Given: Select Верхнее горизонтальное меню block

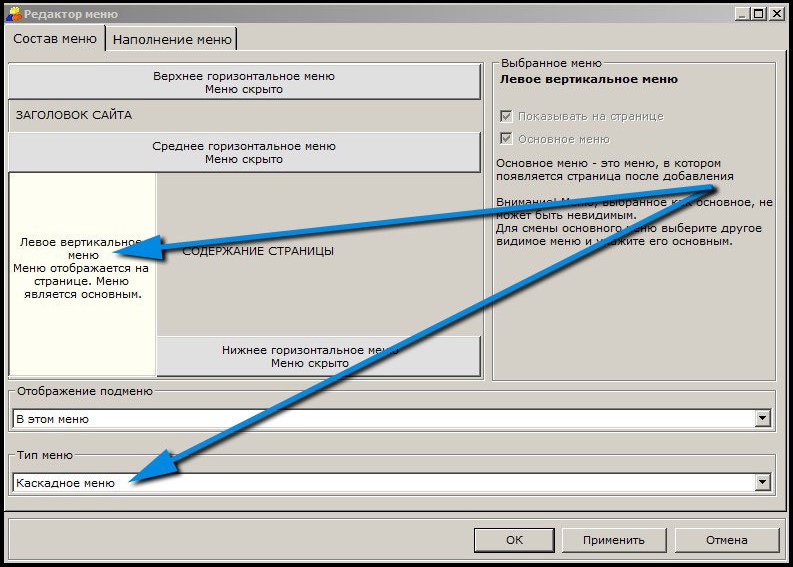Looking at the screenshot, I should click(244, 82).
